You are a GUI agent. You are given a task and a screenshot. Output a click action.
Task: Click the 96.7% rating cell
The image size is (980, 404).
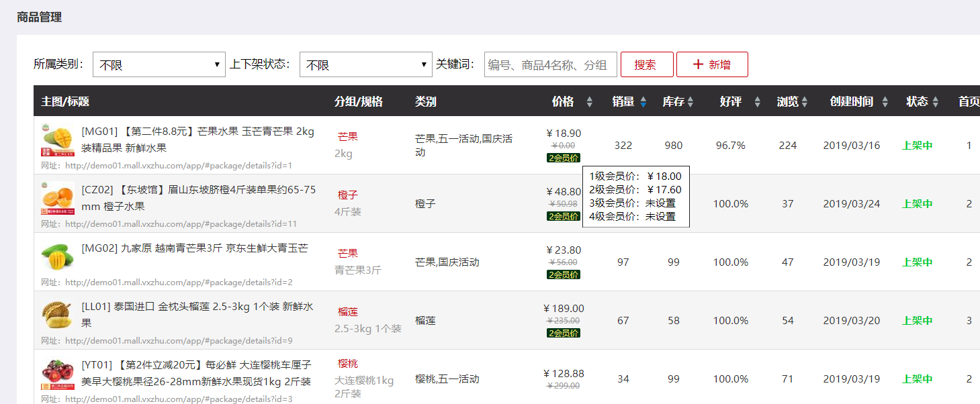[731, 146]
